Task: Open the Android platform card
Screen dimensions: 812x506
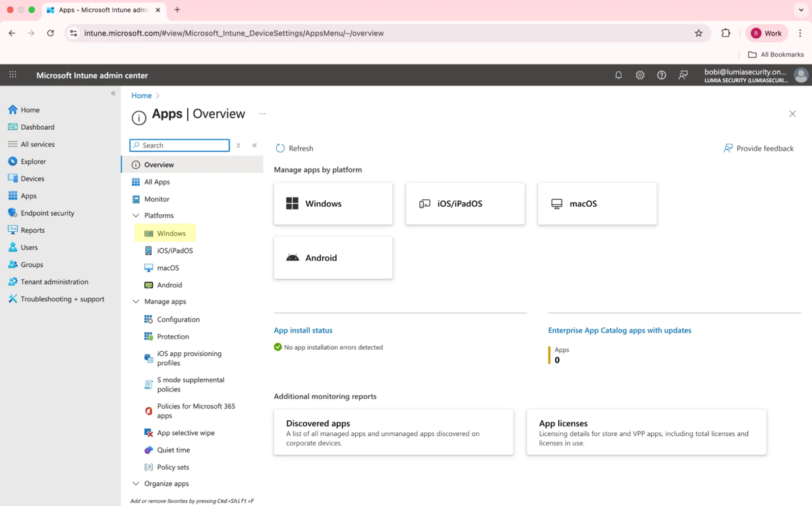Action: tap(333, 258)
